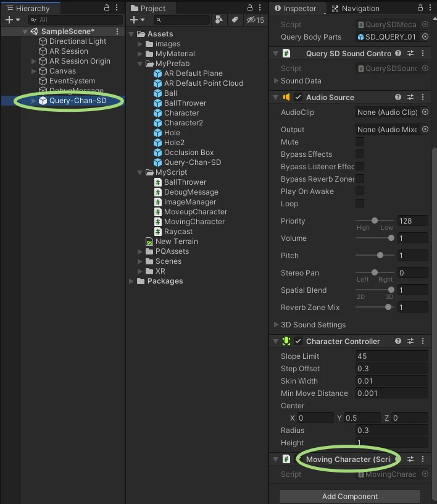Enable Play On Awake checkbox
This screenshot has height=504, width=437.
click(360, 191)
